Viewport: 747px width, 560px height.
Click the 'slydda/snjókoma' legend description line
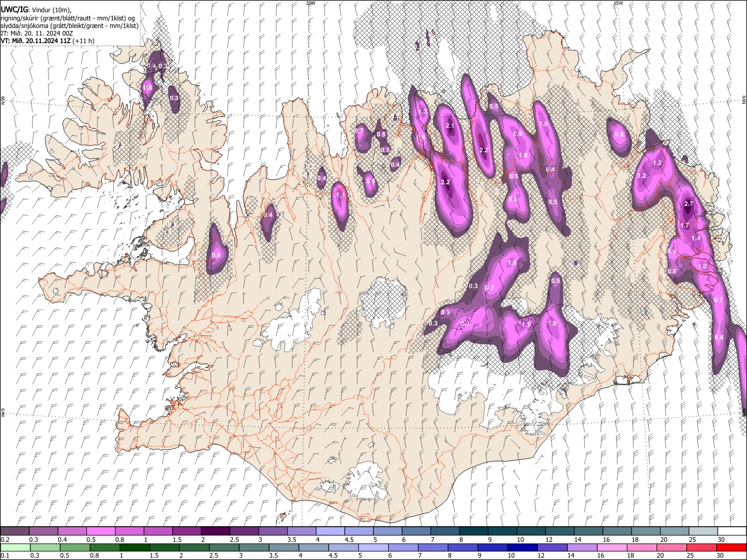point(69,26)
